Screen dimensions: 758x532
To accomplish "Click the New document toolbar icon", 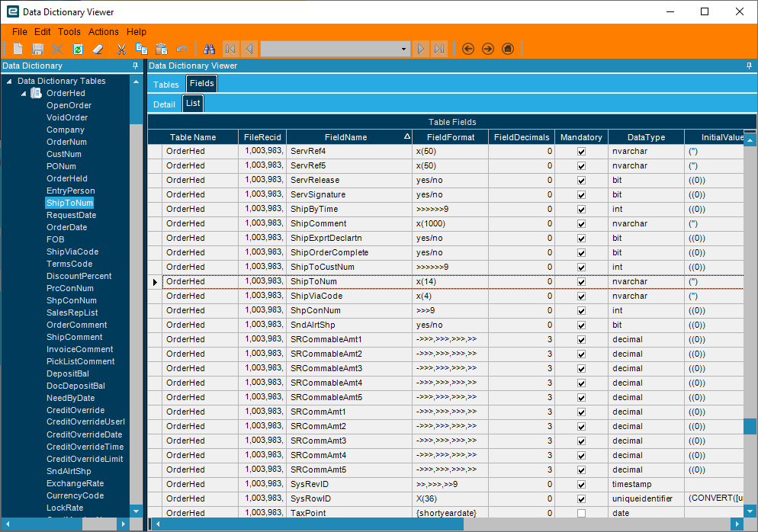I will [x=18, y=49].
